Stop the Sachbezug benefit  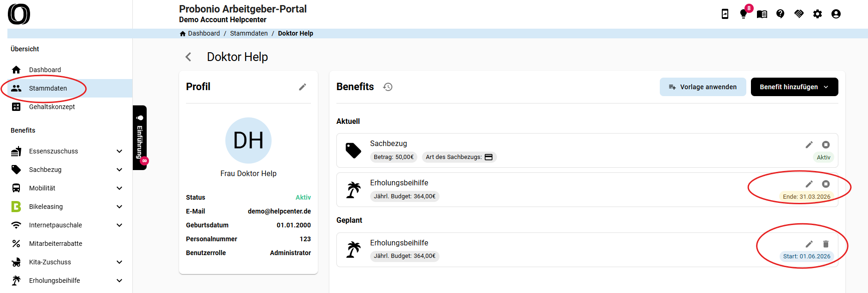(x=826, y=145)
